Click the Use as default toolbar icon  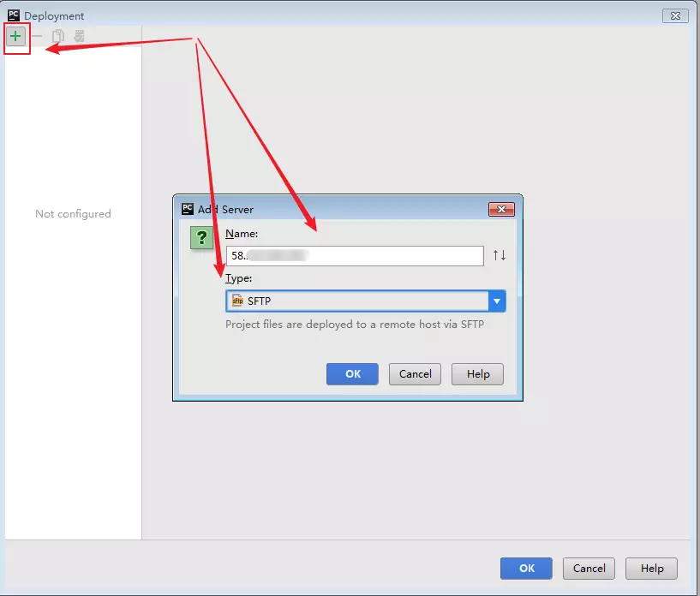point(79,36)
